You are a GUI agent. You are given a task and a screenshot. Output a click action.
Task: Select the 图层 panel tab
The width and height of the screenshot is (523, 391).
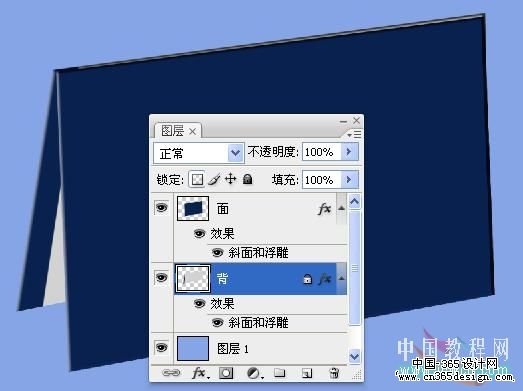point(178,130)
